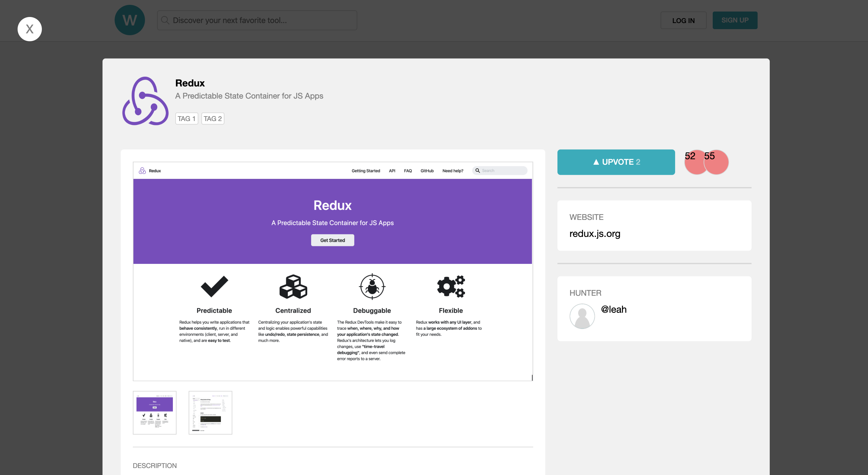Image resolution: width=868 pixels, height=475 pixels.
Task: Click the W site logo
Action: (x=130, y=20)
